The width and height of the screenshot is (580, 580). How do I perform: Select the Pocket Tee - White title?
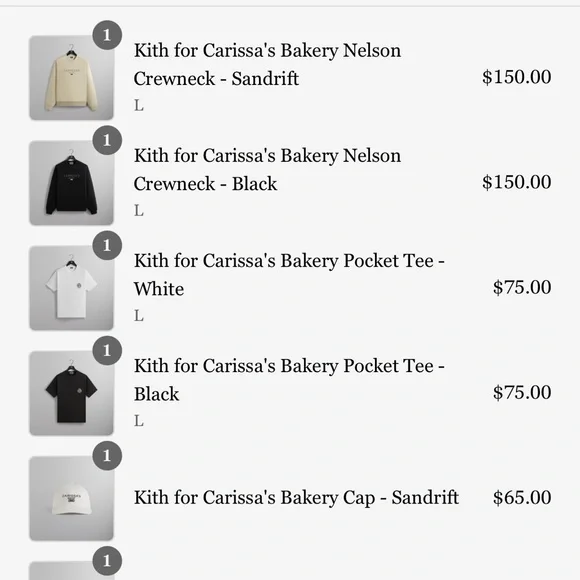tap(289, 274)
